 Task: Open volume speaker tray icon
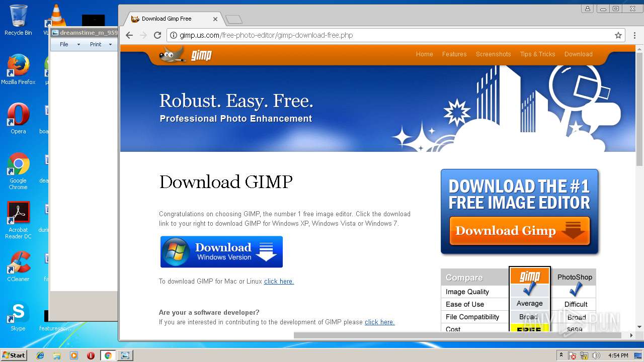tap(596, 355)
